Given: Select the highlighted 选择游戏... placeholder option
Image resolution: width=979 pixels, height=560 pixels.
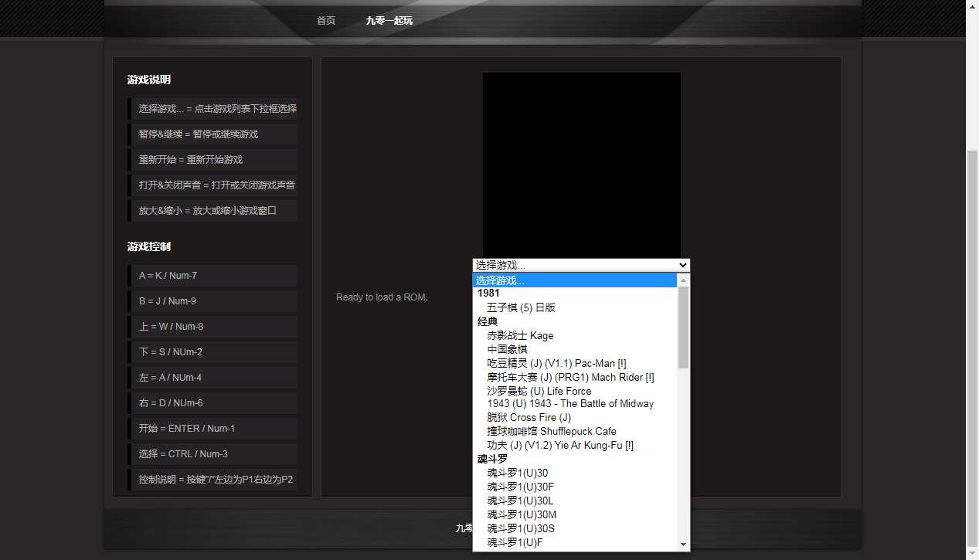Looking at the screenshot, I should (576, 280).
